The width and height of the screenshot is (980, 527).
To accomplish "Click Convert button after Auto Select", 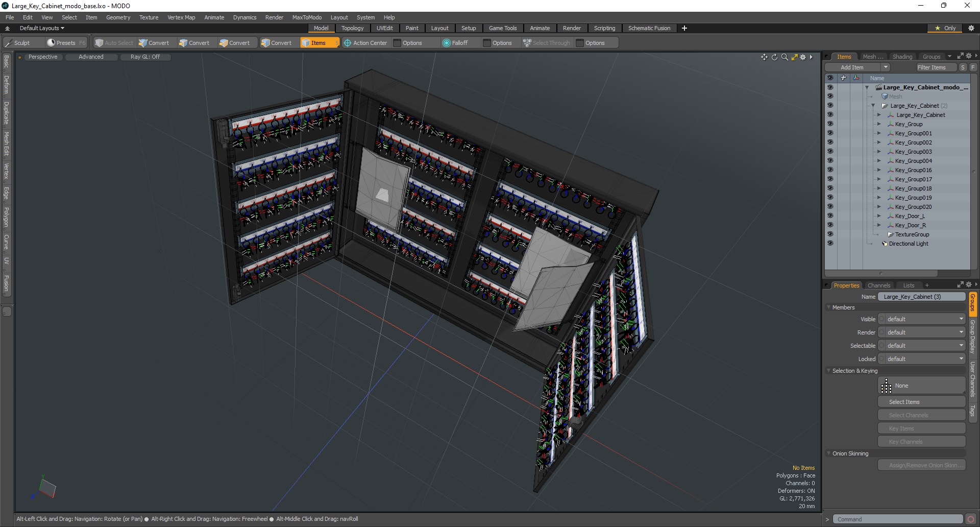I will pyautogui.click(x=154, y=43).
